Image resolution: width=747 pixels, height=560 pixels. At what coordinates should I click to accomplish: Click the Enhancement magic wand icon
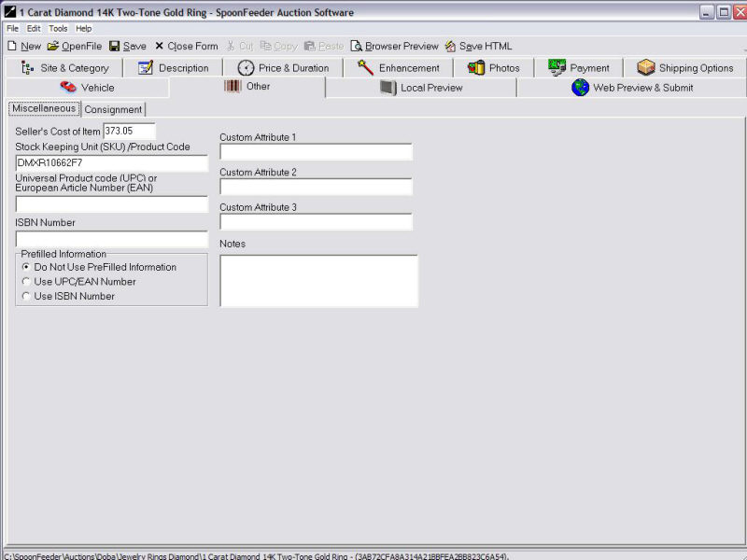tap(365, 67)
